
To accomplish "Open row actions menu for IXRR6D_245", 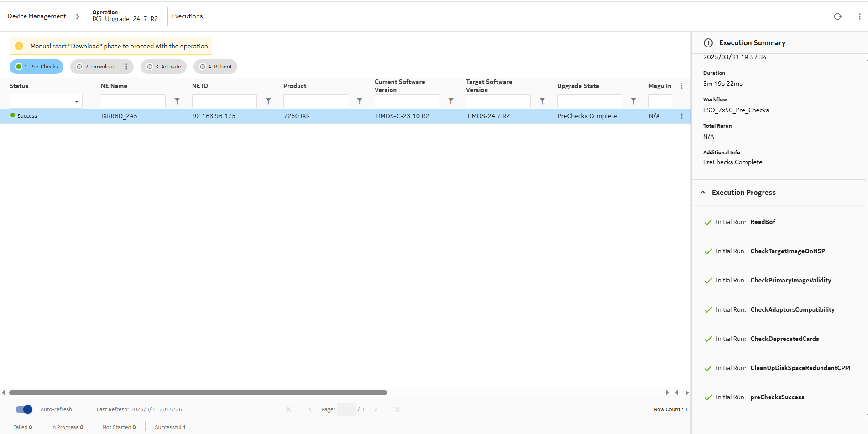I will 682,116.
